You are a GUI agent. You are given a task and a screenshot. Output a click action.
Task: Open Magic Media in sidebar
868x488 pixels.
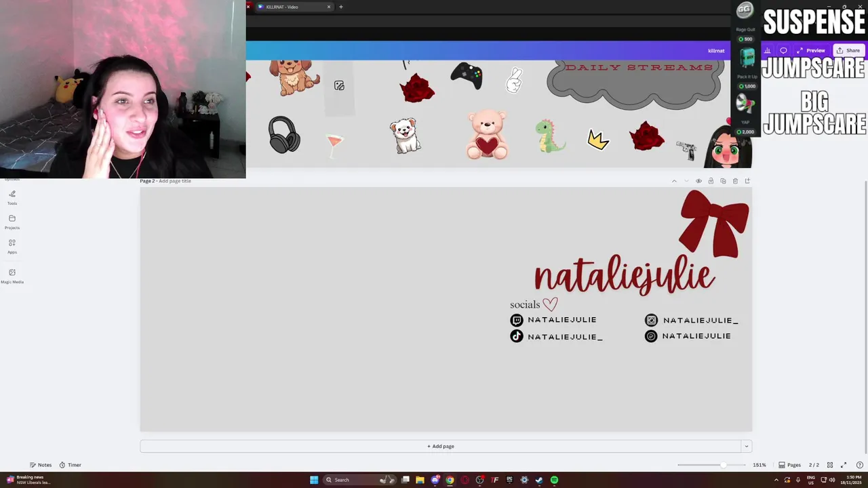tap(12, 276)
